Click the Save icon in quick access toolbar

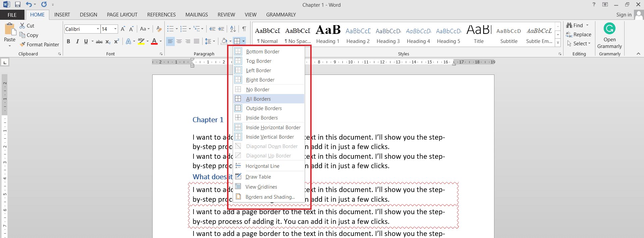click(18, 5)
